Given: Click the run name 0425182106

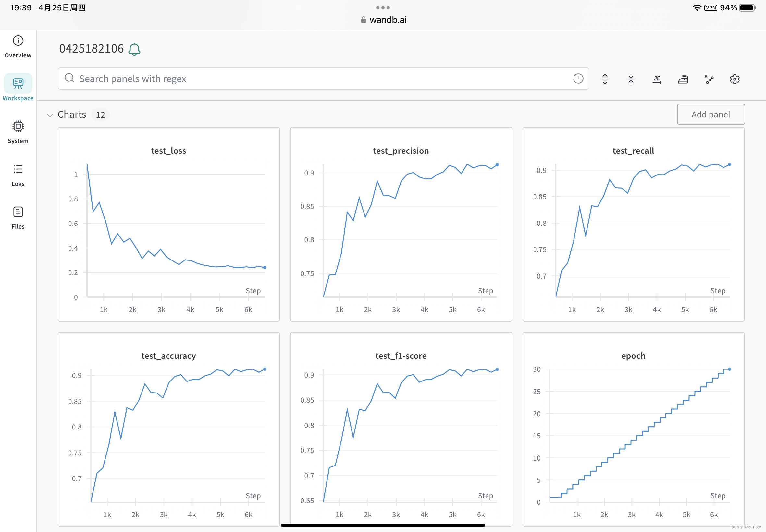Looking at the screenshot, I should click(92, 48).
